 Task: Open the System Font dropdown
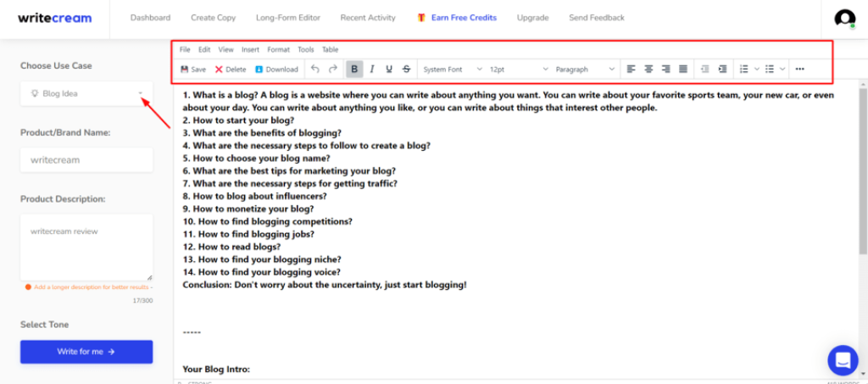point(453,70)
